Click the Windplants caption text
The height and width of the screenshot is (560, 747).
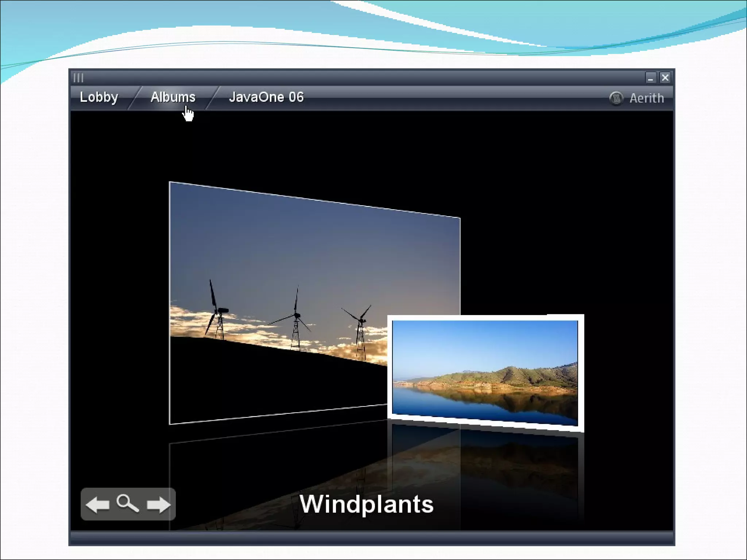366,504
